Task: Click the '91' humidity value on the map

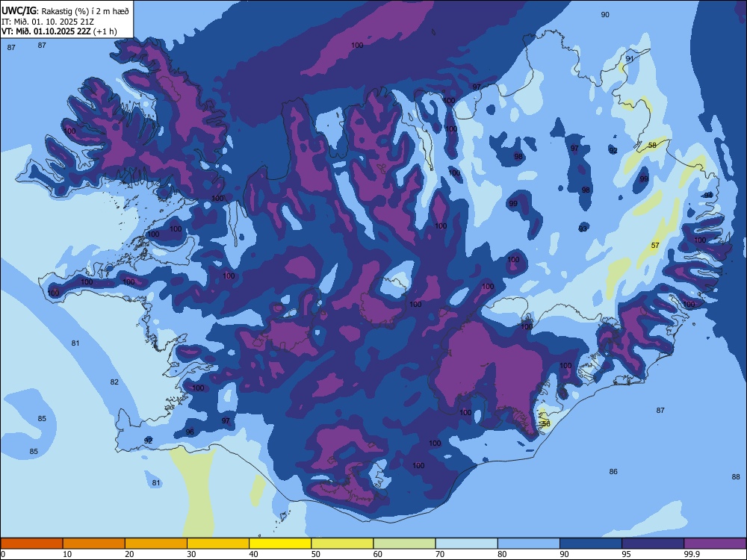Action: (630, 58)
